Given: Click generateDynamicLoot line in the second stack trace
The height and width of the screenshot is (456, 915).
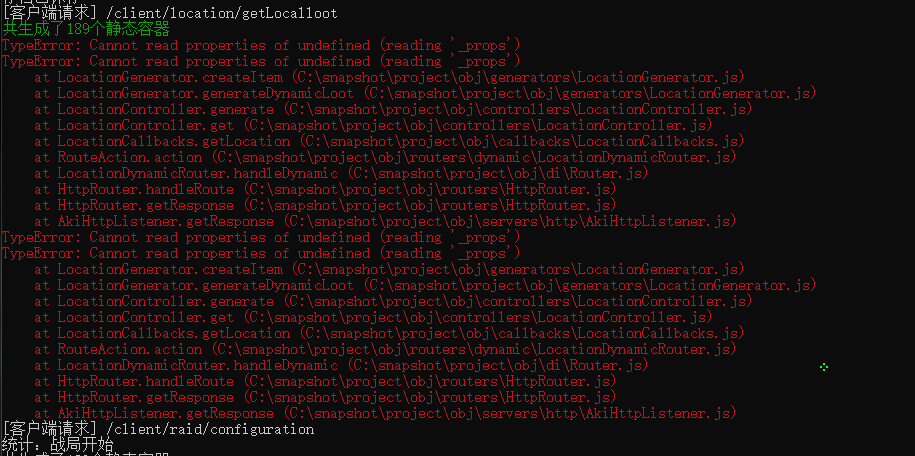Looking at the screenshot, I should pos(425,285).
